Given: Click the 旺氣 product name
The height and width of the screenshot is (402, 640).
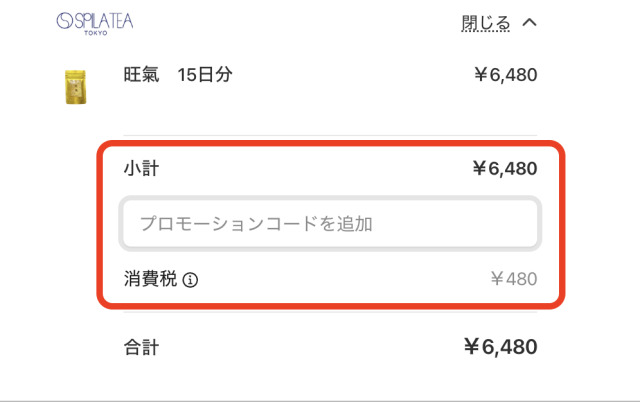Looking at the screenshot, I should click(141, 75).
